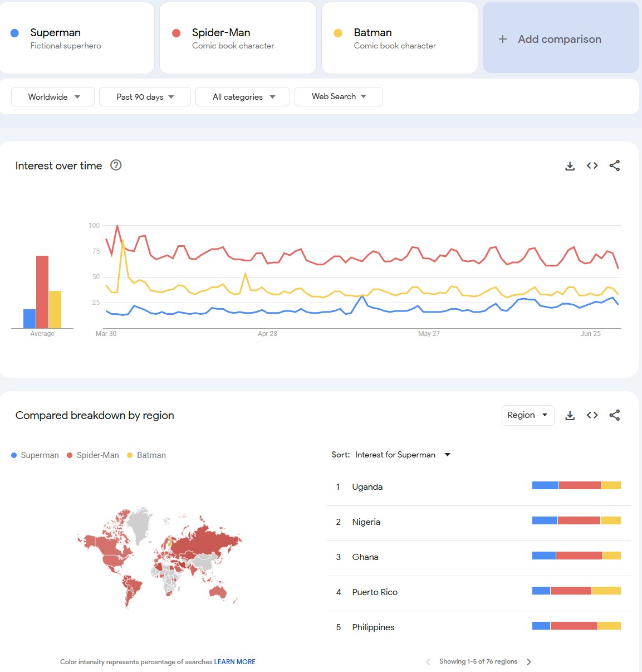Click Spider-Man legend label under region breakdown

click(97, 455)
